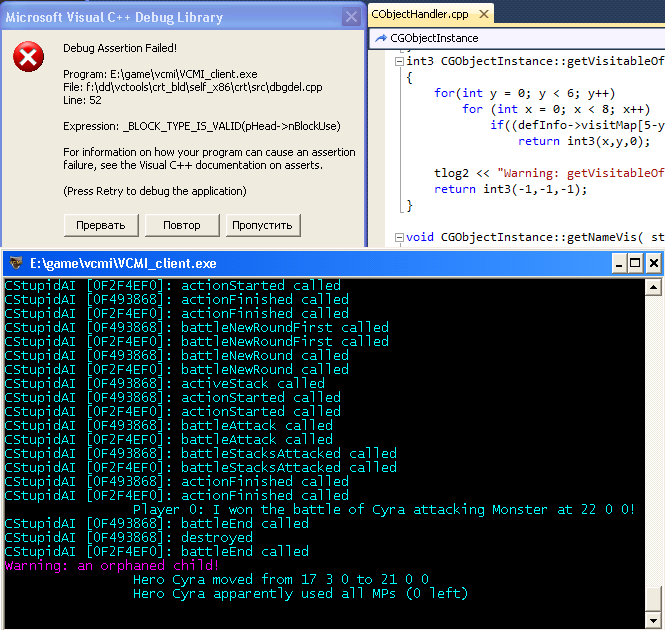
Task: Click the console window title bar
Action: coord(300,263)
